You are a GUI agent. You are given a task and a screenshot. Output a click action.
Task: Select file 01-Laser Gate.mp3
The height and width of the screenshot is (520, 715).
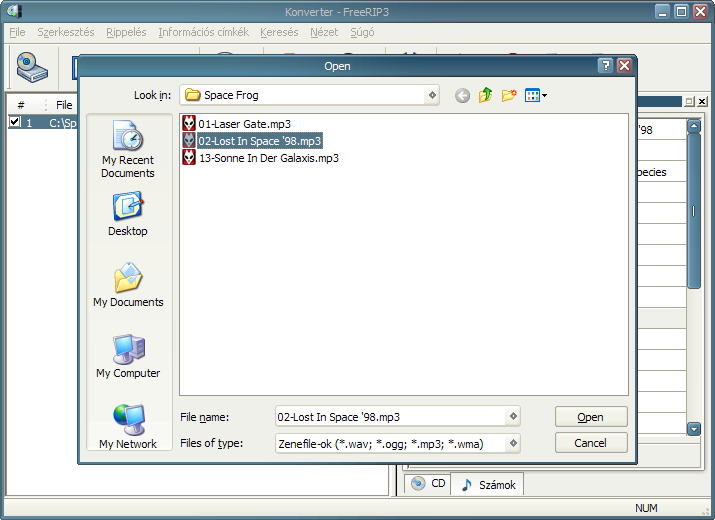(x=244, y=124)
